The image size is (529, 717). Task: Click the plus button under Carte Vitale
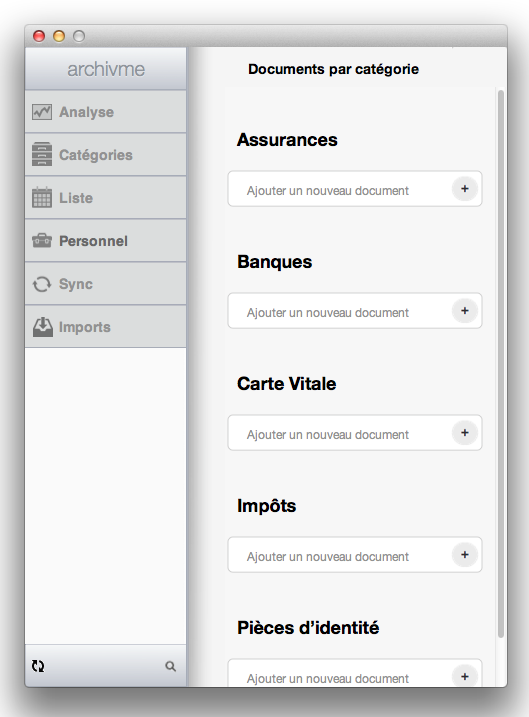pyautogui.click(x=465, y=433)
